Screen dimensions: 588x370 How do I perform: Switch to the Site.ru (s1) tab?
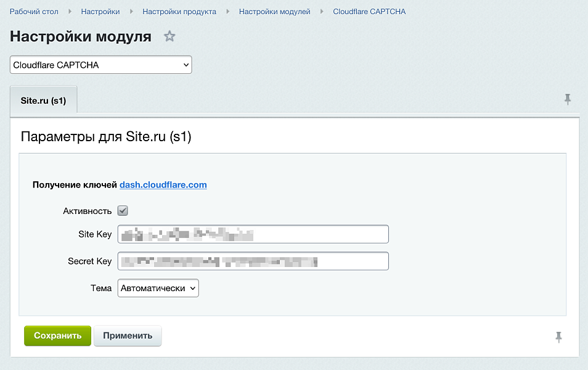[x=43, y=101]
